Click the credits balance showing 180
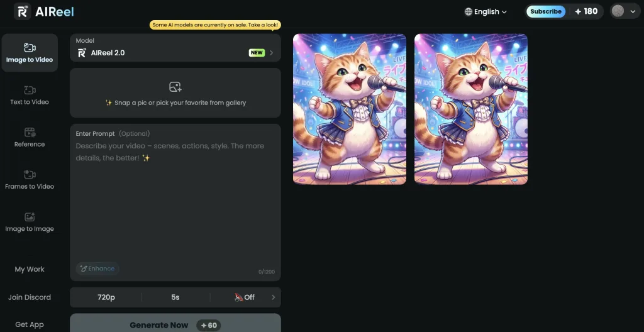This screenshot has width=644, height=332. [586, 11]
